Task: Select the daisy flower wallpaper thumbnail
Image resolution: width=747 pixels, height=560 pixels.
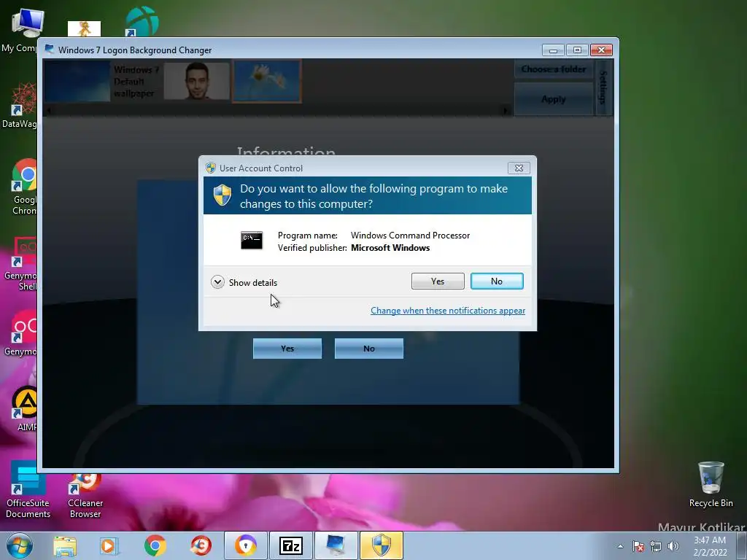Action: coord(267,81)
